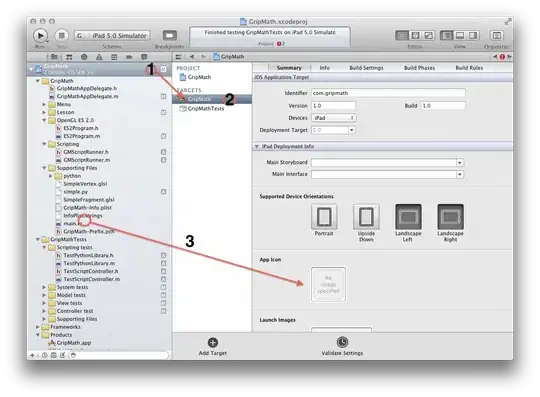This screenshot has height=397, width=540.
Task: Collapse the iPad Deployment Info section
Action: point(257,146)
